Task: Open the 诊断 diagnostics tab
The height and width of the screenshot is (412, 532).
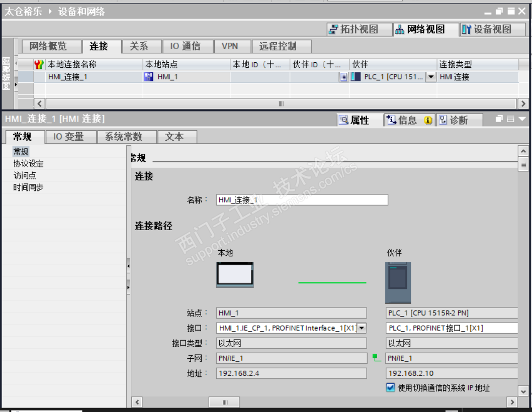Action: [459, 120]
